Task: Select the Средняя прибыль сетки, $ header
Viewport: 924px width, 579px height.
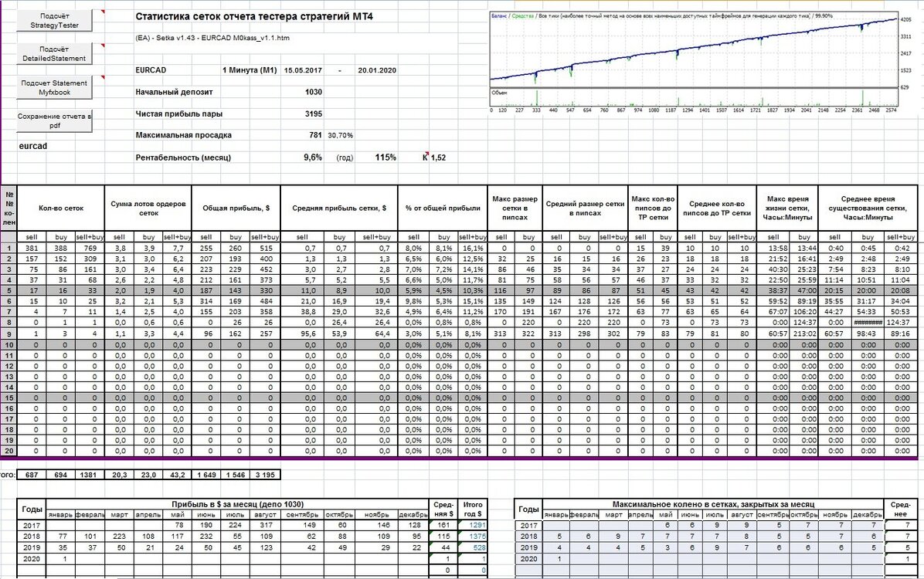Action: pyautogui.click(x=339, y=208)
